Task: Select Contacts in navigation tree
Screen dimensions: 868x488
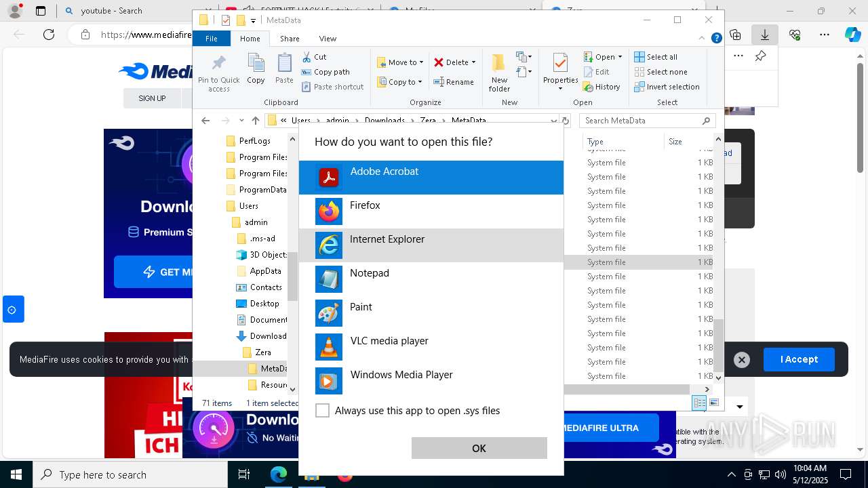Action: pos(259,287)
